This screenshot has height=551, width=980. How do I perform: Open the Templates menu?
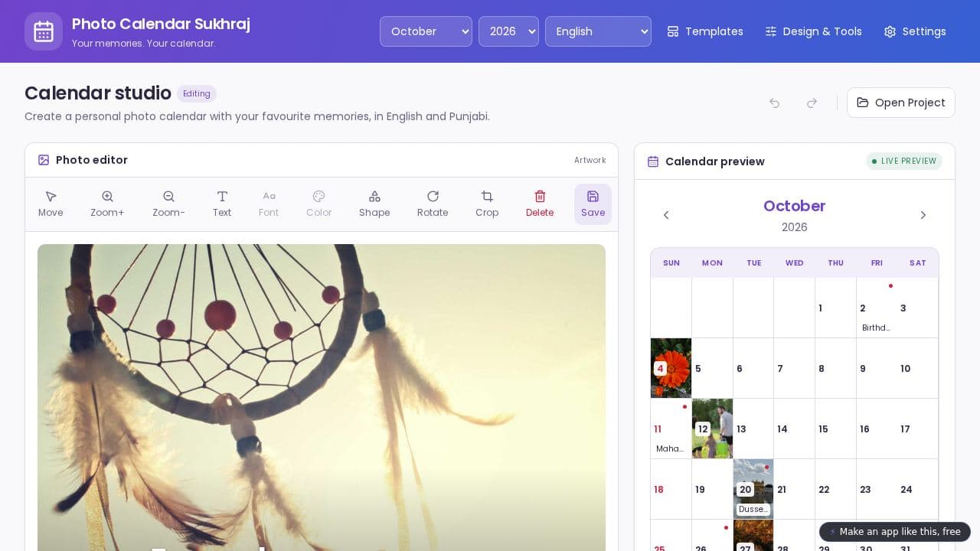coord(705,31)
